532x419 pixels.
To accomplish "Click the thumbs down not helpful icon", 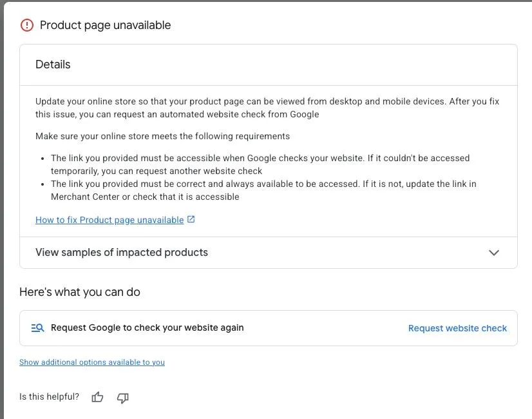I will click(122, 398).
